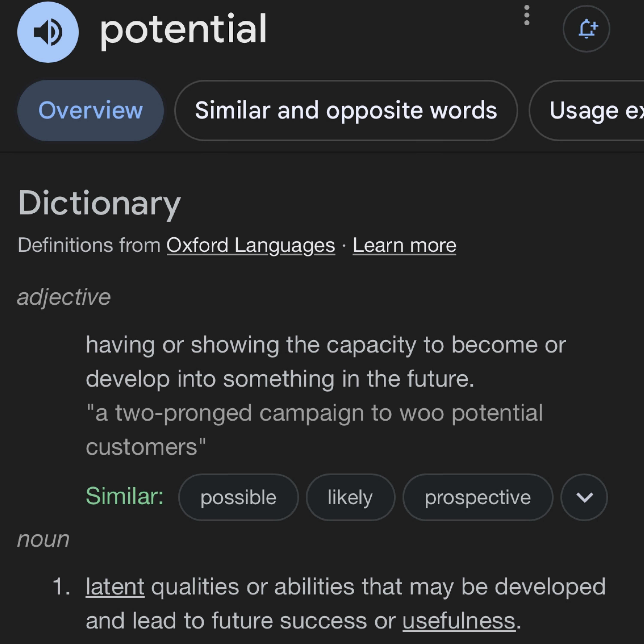Expand more similar words with chevron

coord(584,497)
